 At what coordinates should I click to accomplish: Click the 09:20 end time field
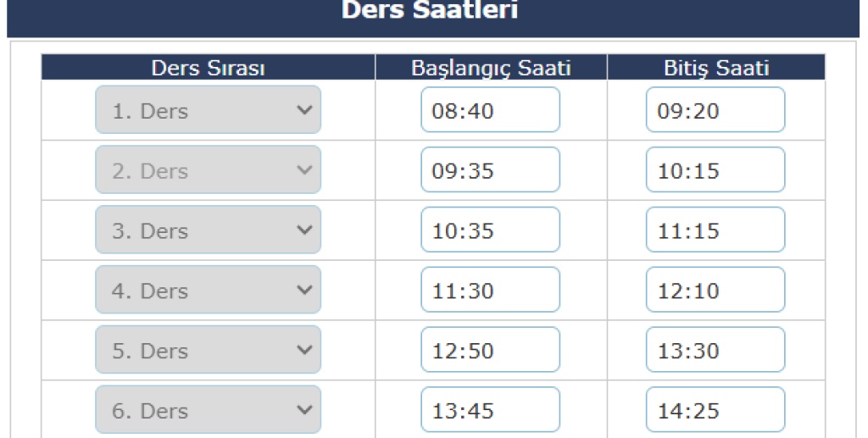(715, 110)
